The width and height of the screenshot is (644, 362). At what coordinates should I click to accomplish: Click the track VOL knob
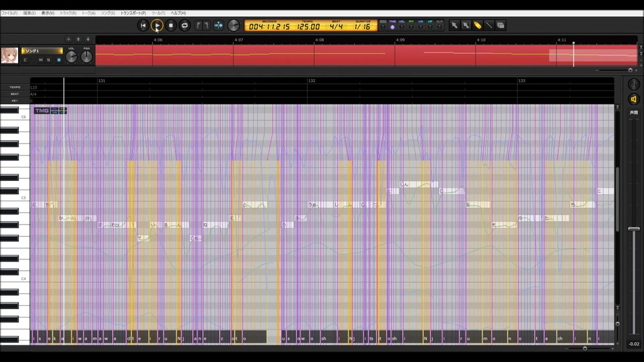click(72, 57)
